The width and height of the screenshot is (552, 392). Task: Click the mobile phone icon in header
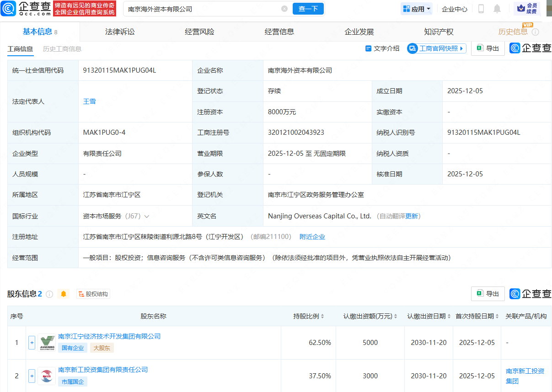481,9
